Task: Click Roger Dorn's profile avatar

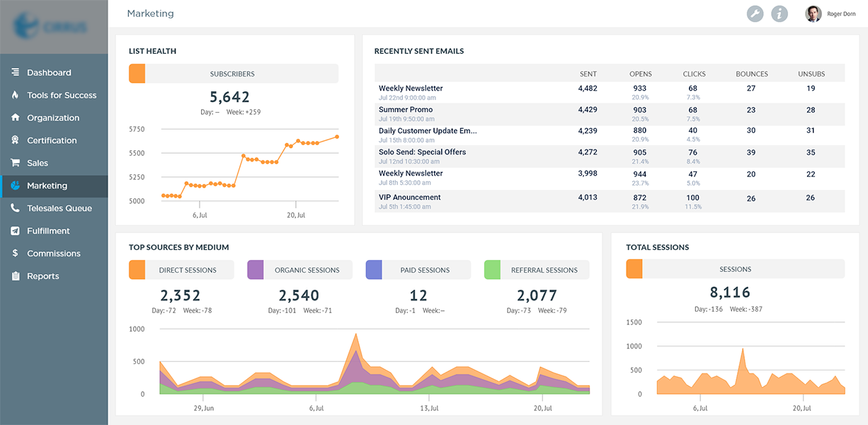Action: coord(813,13)
